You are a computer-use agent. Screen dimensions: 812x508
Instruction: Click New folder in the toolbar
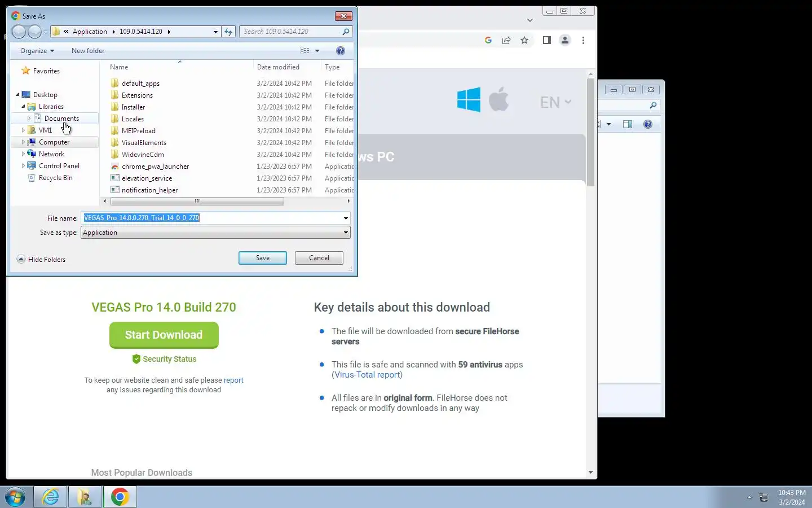click(88, 51)
